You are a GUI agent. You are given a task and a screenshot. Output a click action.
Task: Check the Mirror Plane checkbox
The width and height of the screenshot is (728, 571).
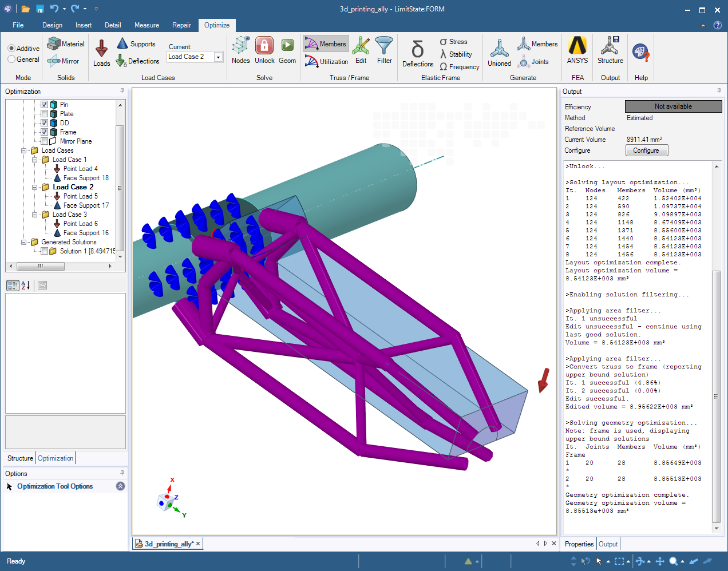pyautogui.click(x=44, y=141)
